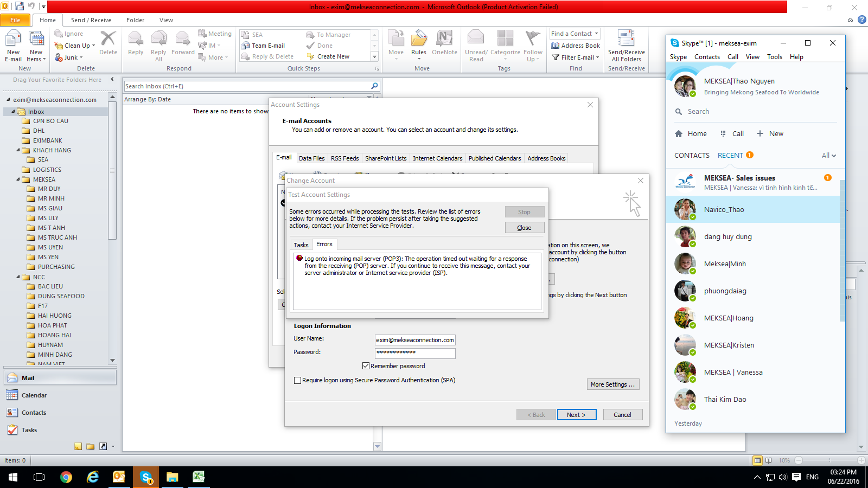This screenshot has width=868, height=488.
Task: Click the Skype Home icon
Action: click(679, 133)
